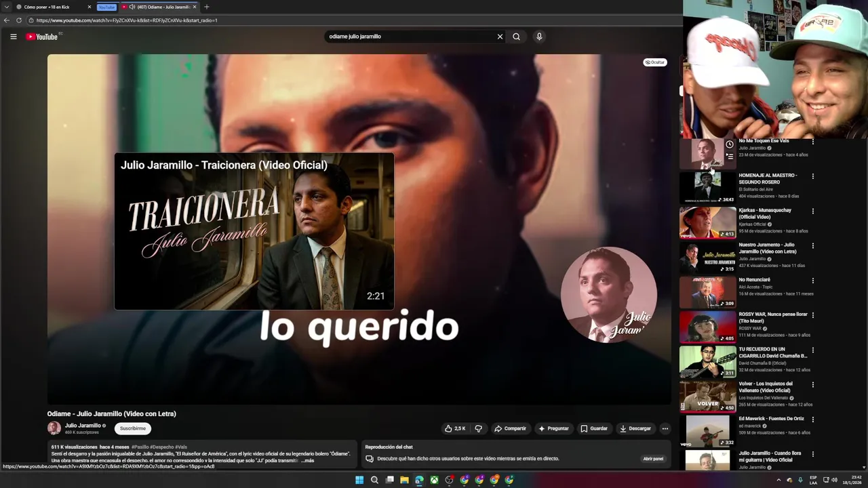
Task: Click the Compartir share button
Action: pyautogui.click(x=511, y=428)
